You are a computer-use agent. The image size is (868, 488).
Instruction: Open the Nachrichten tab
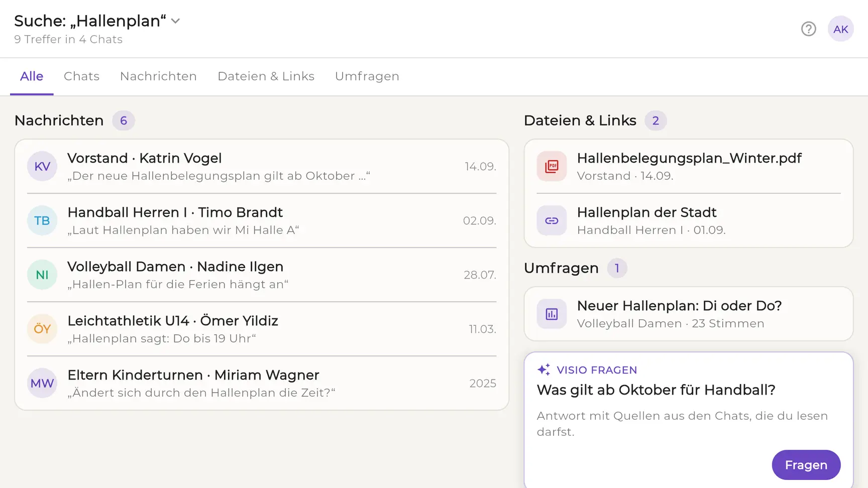pyautogui.click(x=158, y=76)
